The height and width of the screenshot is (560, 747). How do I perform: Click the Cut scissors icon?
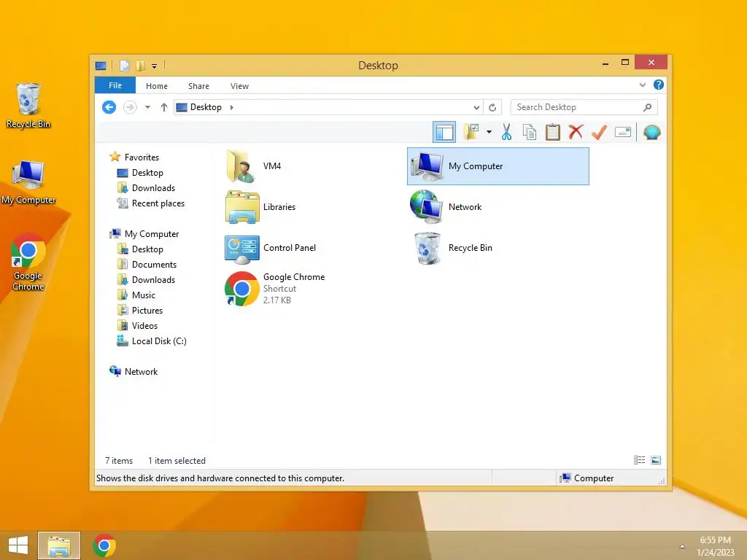point(506,132)
